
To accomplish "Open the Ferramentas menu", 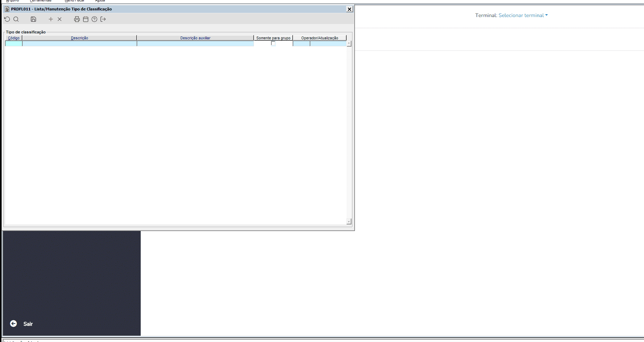I will click(x=41, y=1).
